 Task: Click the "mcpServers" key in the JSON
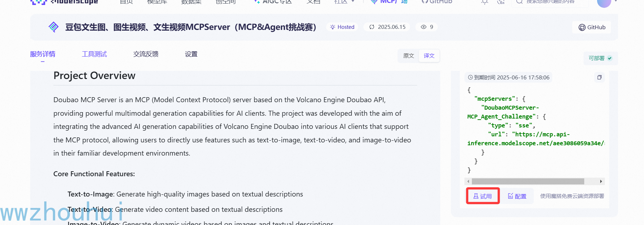495,99
